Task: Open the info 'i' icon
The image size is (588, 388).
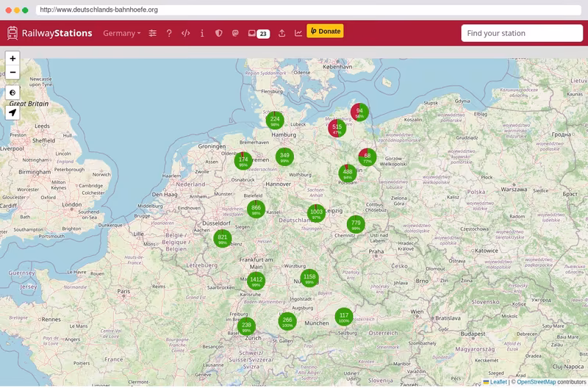Action: tap(202, 33)
